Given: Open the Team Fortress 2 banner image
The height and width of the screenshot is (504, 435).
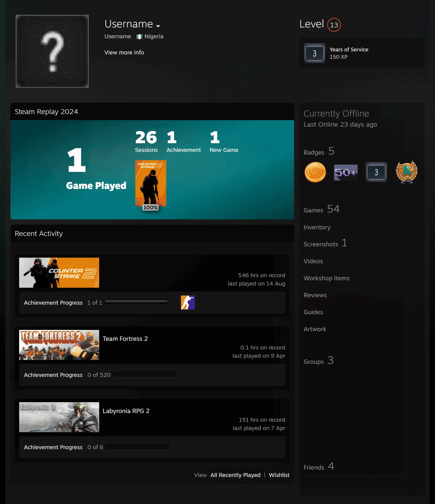Looking at the screenshot, I should tap(59, 345).
